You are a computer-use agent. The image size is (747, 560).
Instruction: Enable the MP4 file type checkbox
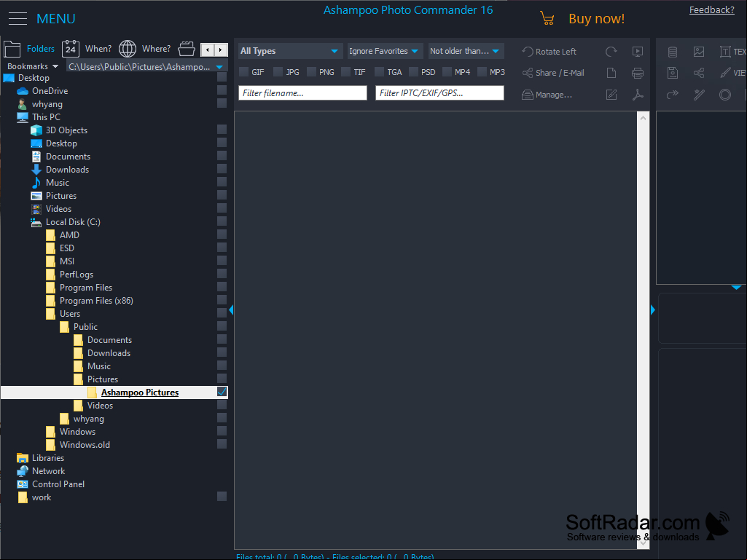pos(447,72)
